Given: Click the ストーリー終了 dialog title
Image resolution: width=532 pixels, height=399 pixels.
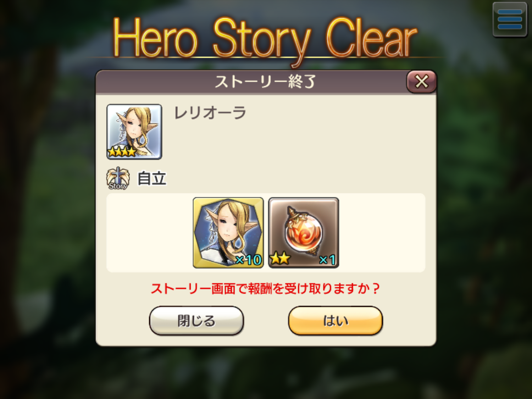Looking at the screenshot, I should [x=265, y=82].
